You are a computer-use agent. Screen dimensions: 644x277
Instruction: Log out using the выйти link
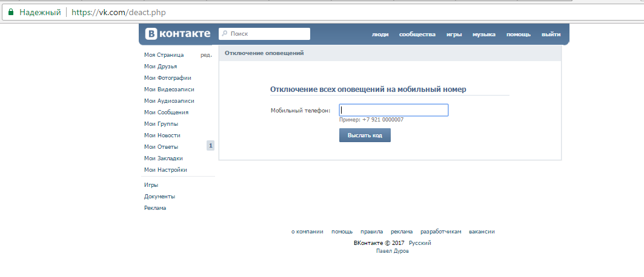551,34
